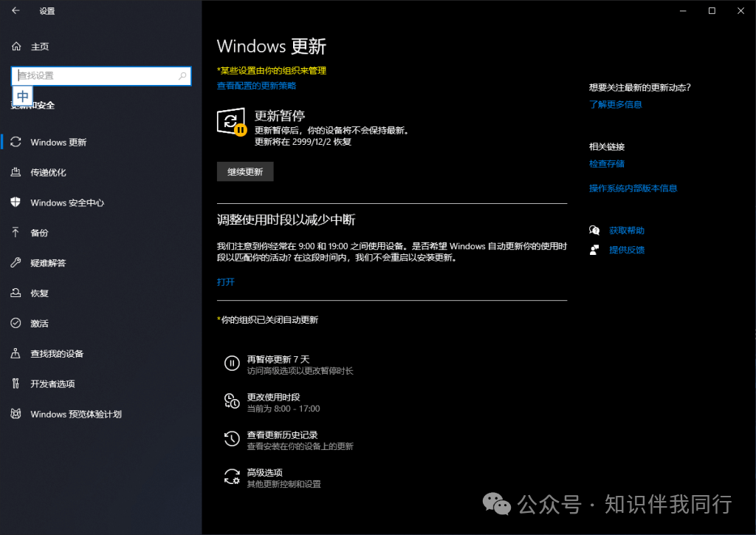This screenshot has width=756, height=535.
Task: Click the 获取帮助 chat bubble icon
Action: (594, 231)
